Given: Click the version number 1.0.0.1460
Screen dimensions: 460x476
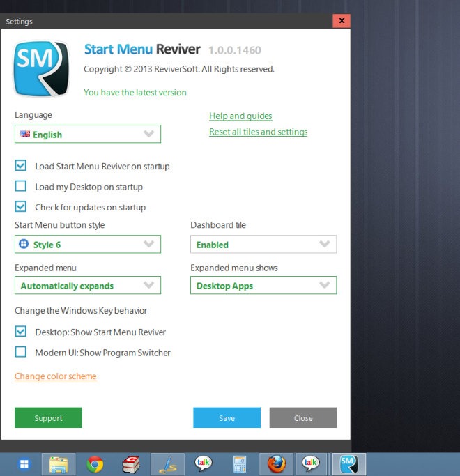Looking at the screenshot, I should (235, 50).
